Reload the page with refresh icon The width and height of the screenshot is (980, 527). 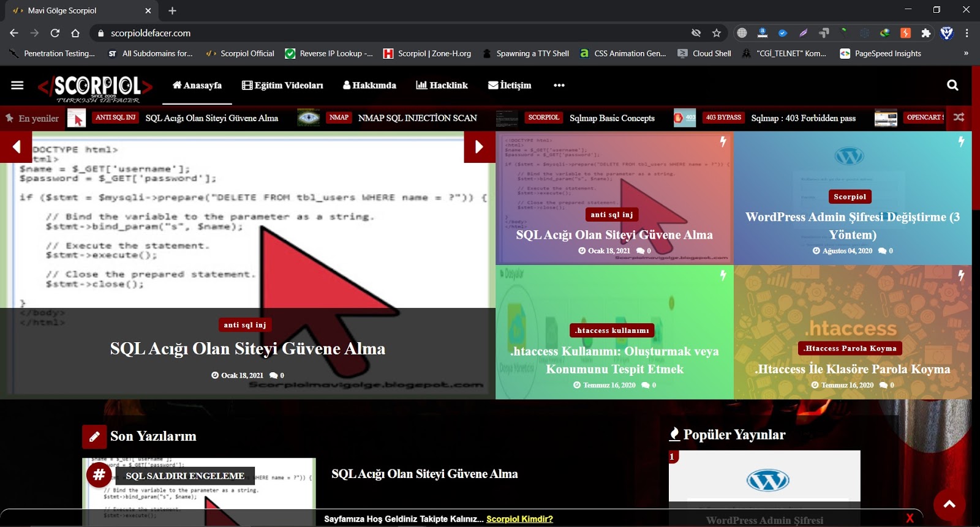coord(55,33)
